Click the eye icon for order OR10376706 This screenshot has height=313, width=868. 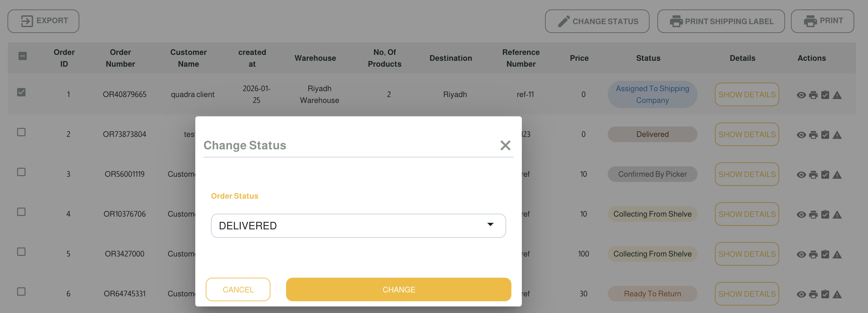(x=801, y=215)
